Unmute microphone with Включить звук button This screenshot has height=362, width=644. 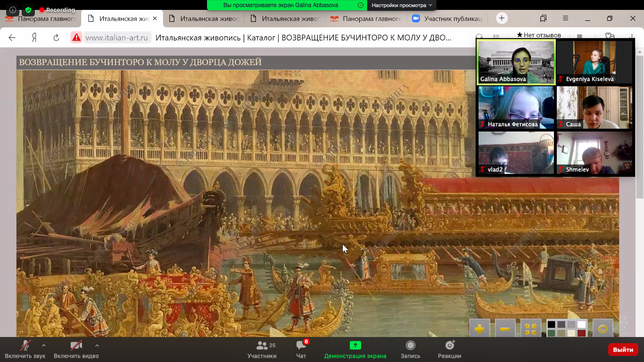tap(25, 349)
